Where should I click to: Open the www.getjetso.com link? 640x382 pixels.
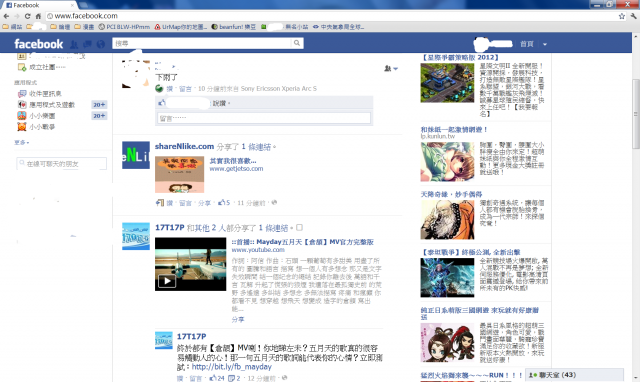(236, 169)
